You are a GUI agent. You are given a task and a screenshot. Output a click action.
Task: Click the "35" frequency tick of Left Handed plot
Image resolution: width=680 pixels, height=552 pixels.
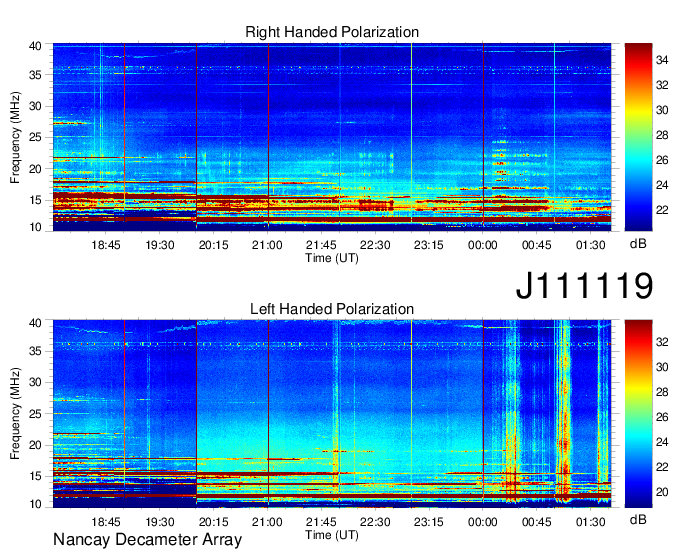(35, 351)
